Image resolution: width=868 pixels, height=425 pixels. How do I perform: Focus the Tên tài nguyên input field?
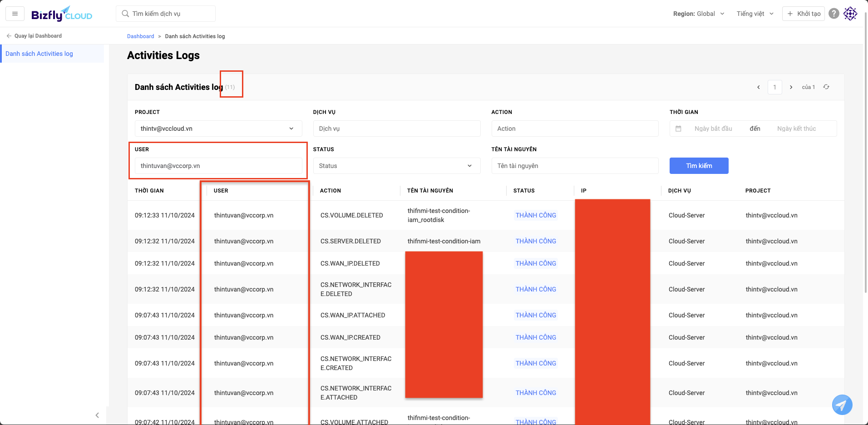click(x=575, y=166)
